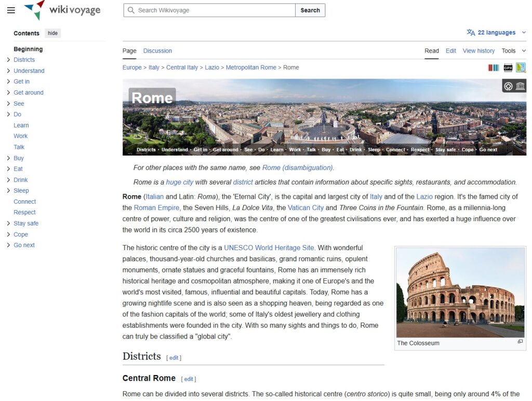Hide the Contents sidebar
This screenshot has width=532, height=401.
point(52,33)
